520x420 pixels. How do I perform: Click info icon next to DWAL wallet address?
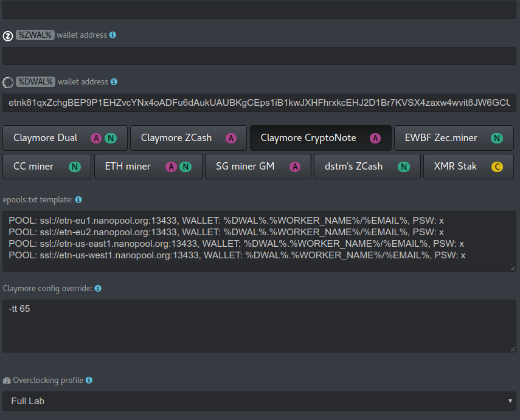coord(114,81)
